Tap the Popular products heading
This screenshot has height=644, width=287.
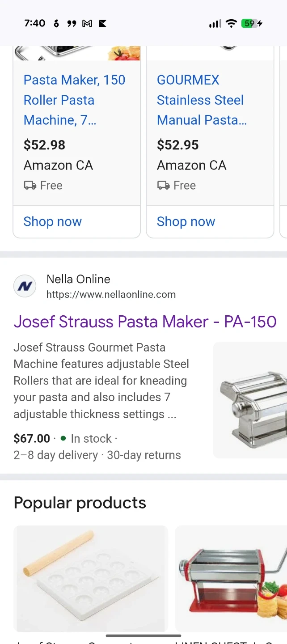coord(80,503)
